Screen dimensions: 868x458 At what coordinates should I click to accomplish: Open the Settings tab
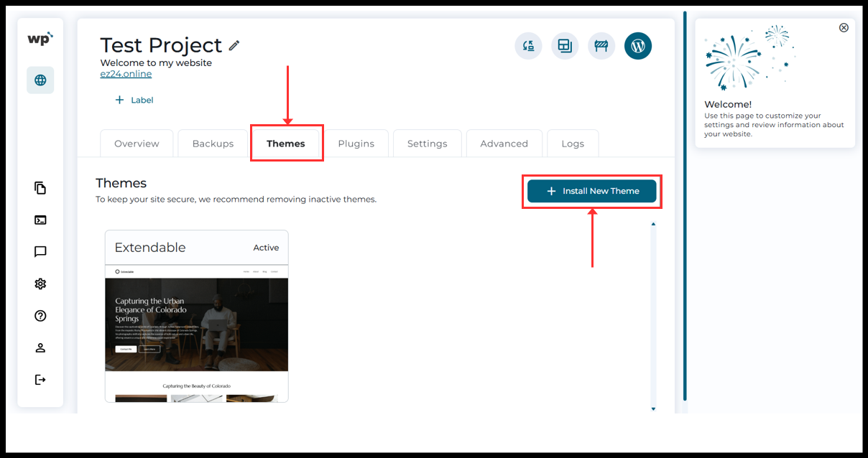427,144
